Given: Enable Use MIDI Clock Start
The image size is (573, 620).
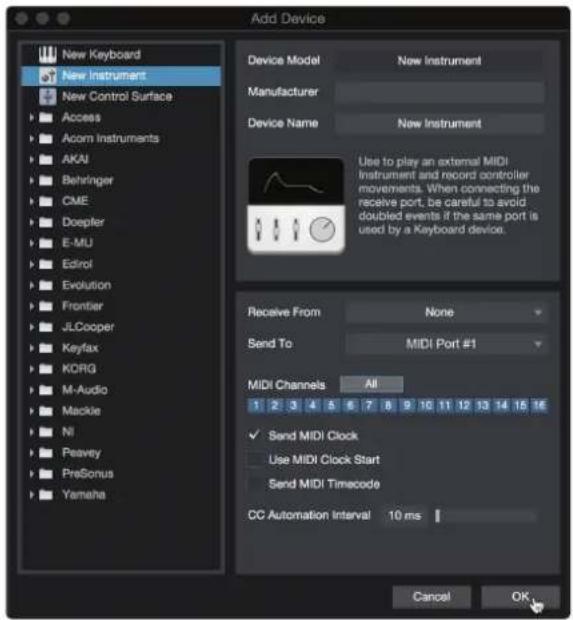Looking at the screenshot, I should tap(254, 459).
